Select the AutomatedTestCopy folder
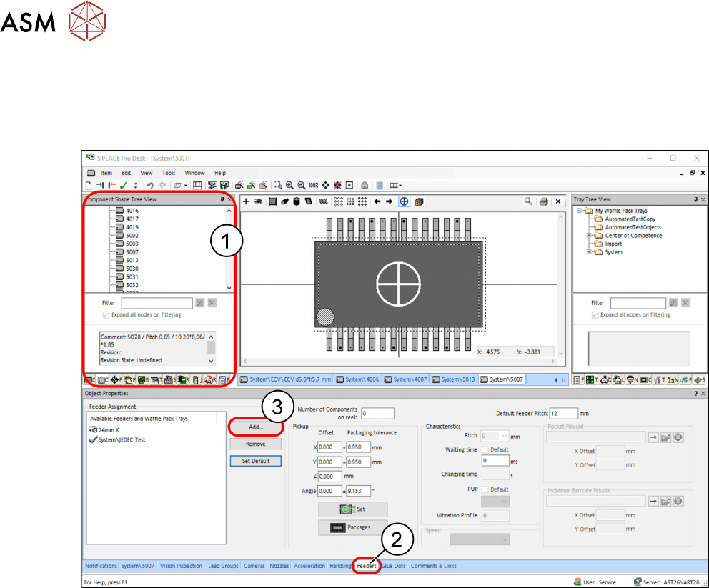Viewport: 709px width, 588px height. pos(630,219)
